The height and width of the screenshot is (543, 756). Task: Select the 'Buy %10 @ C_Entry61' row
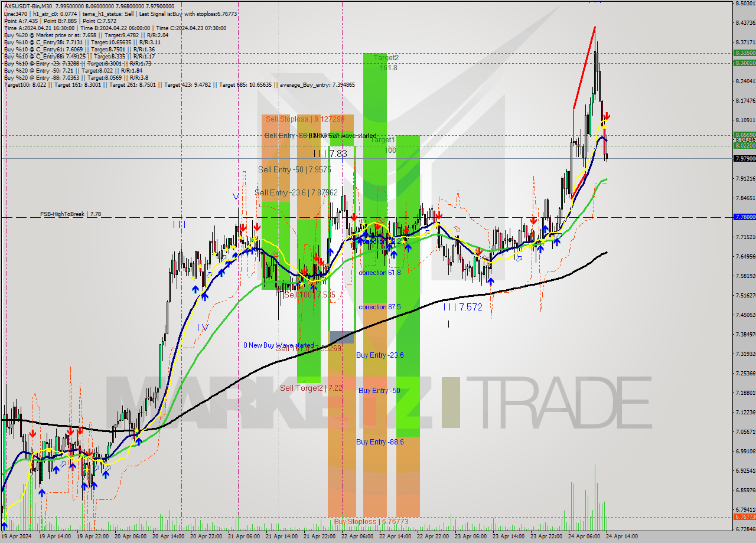click(x=79, y=49)
